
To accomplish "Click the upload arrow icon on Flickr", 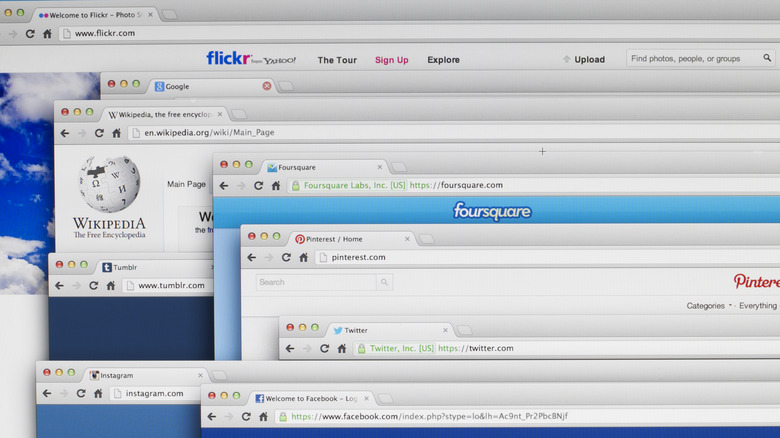I will tap(567, 59).
